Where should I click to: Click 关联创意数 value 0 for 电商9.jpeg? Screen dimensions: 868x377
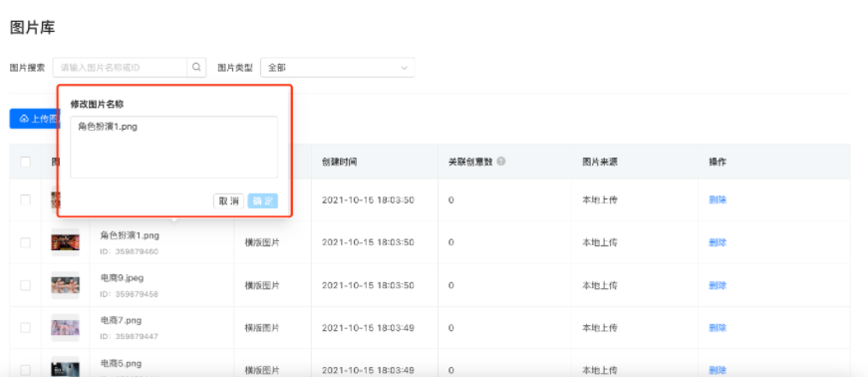coord(451,285)
